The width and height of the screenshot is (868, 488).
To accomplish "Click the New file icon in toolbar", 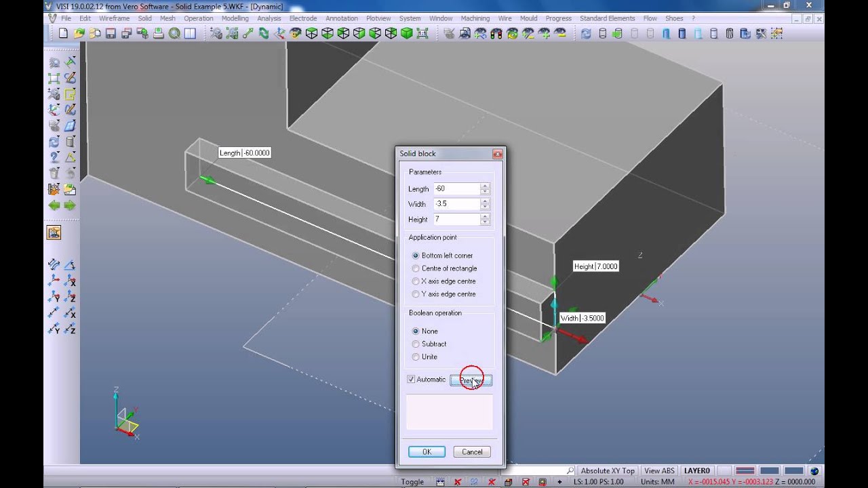I will tap(63, 33).
